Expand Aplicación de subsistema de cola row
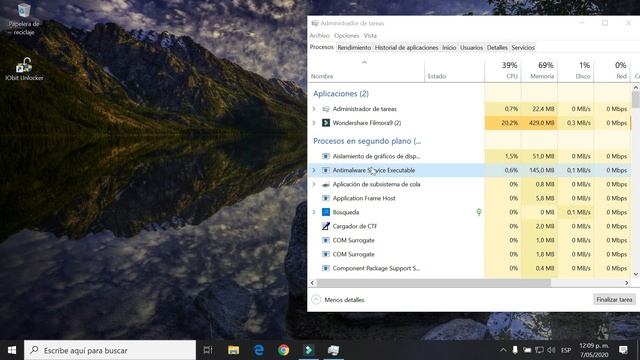Image resolution: width=640 pixels, height=360 pixels. point(314,184)
